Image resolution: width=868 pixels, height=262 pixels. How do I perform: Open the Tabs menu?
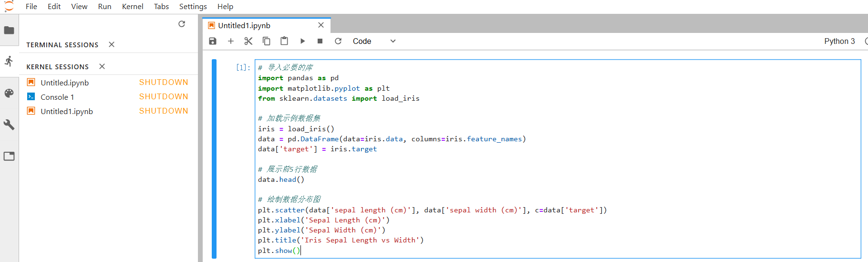click(161, 6)
